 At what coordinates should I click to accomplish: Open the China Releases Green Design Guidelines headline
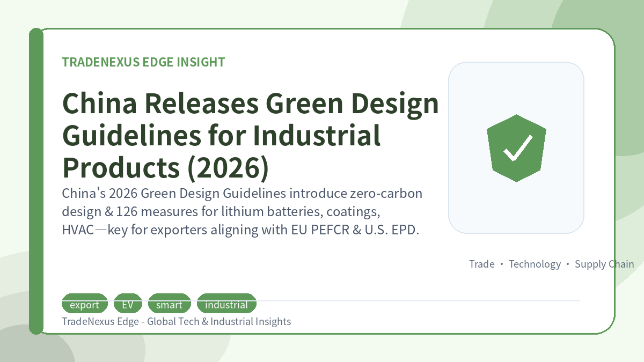(251, 136)
